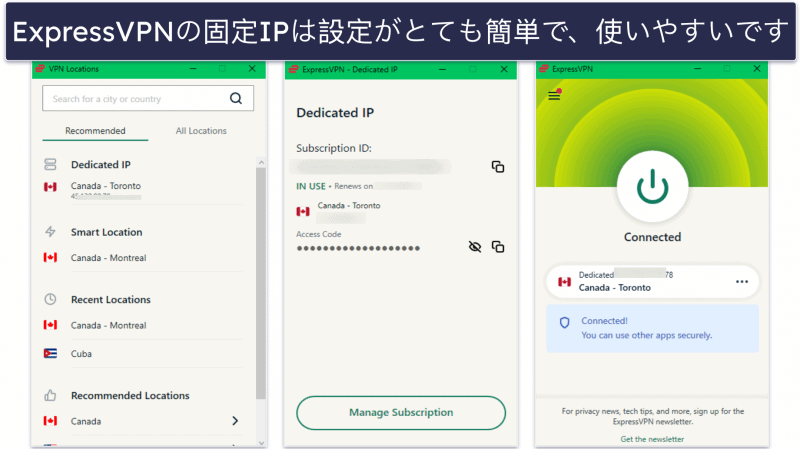
Task: Click the ExpressVPN logo in VPN Locations title bar
Action: pyautogui.click(x=40, y=68)
